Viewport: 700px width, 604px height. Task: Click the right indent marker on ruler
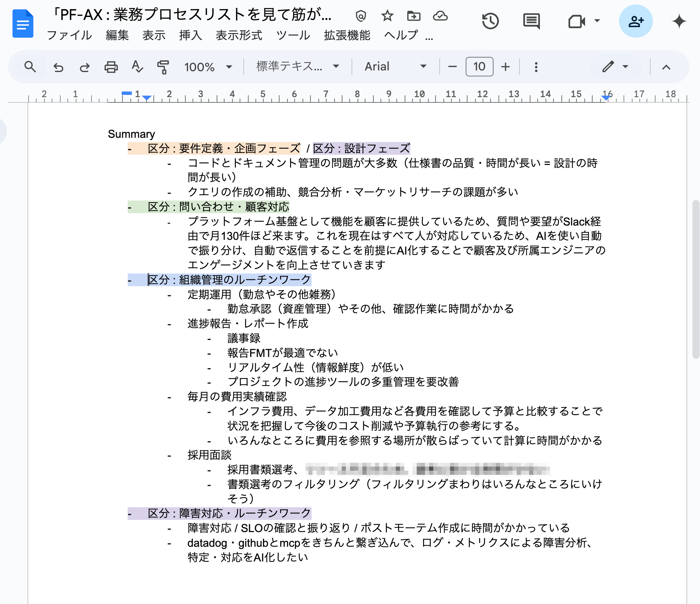(x=606, y=98)
